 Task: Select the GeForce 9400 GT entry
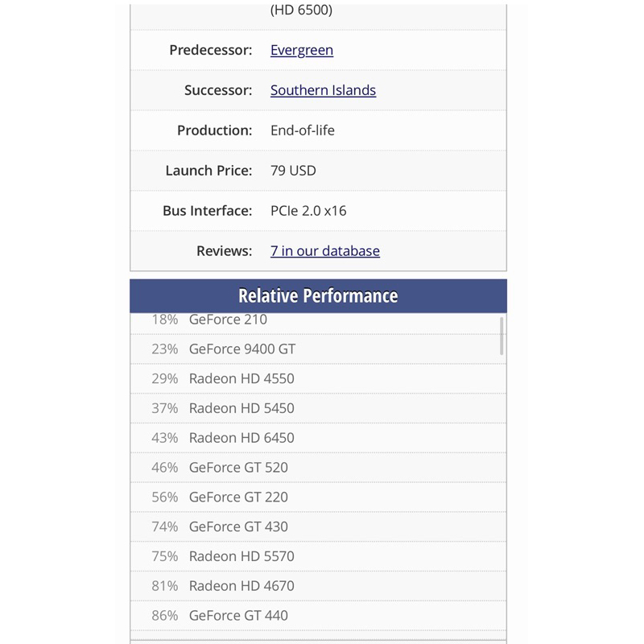tap(242, 349)
